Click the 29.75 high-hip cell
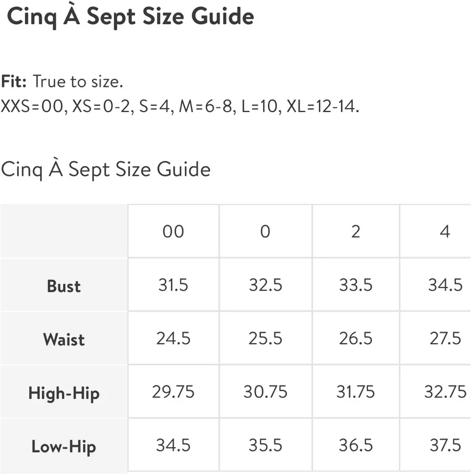This screenshot has height=476, width=476. [173, 392]
